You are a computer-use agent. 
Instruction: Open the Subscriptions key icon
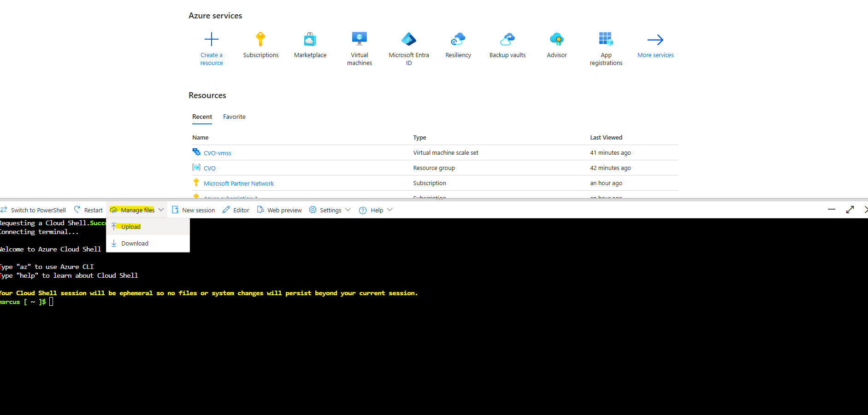coord(260,39)
